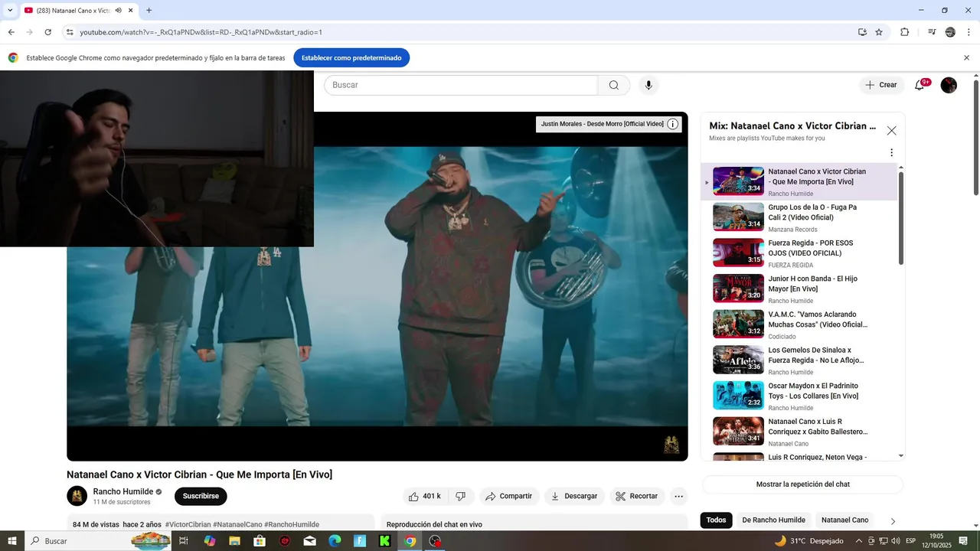The width and height of the screenshot is (980, 551).
Task: Open File Explorer from taskbar
Action: 234,541
